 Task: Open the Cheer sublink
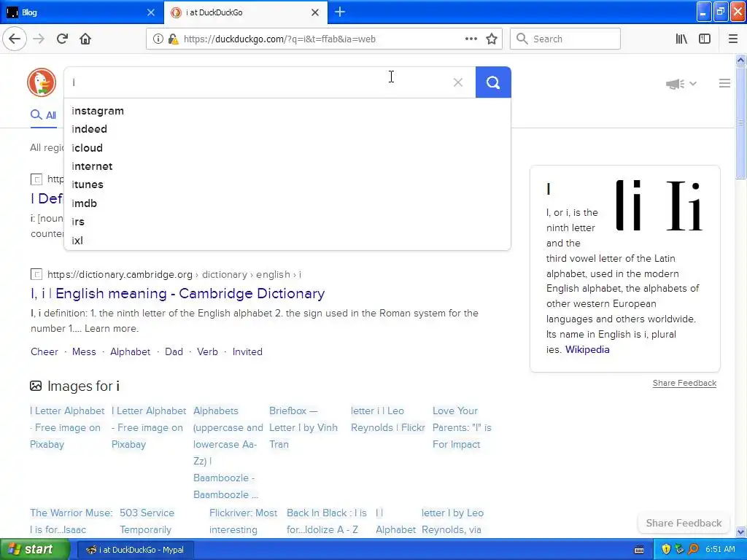(x=44, y=352)
